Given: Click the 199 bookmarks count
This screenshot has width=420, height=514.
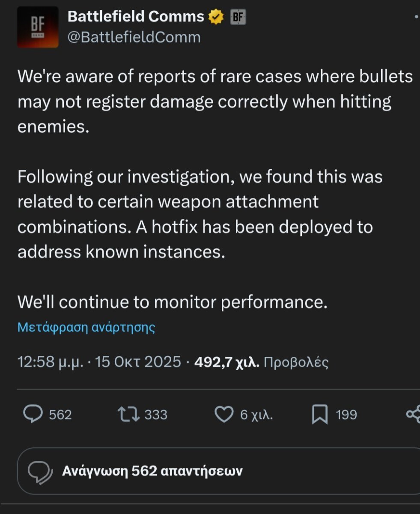Looking at the screenshot, I should pos(346,415).
